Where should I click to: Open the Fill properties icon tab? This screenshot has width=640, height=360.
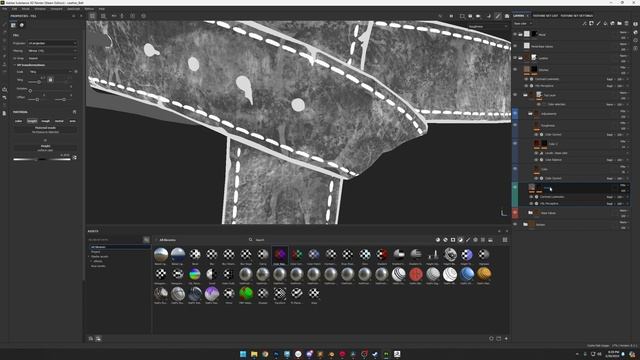(13, 25)
